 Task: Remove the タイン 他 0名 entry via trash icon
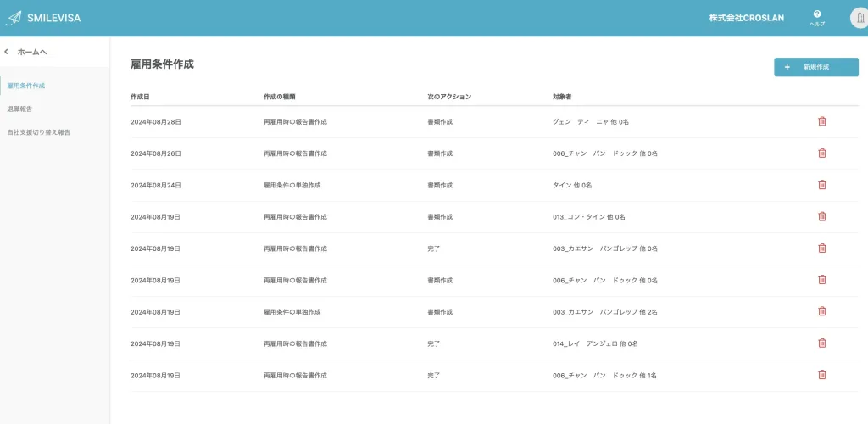point(821,185)
